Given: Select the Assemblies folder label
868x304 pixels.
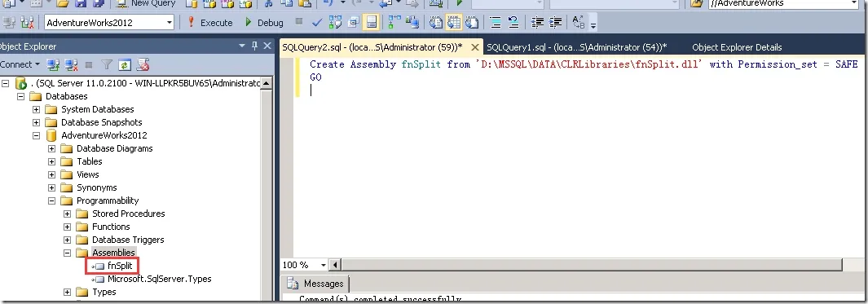Looking at the screenshot, I should tap(113, 253).
